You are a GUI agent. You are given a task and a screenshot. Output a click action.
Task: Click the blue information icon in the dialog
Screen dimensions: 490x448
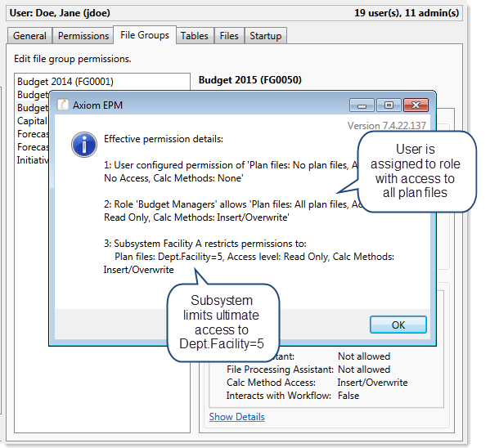84,145
